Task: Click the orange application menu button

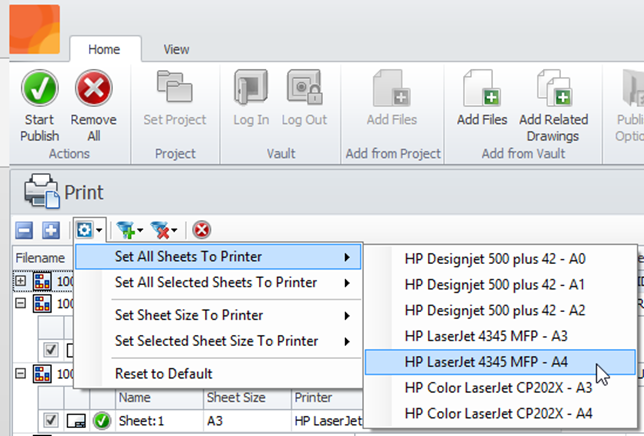Action: [x=35, y=29]
